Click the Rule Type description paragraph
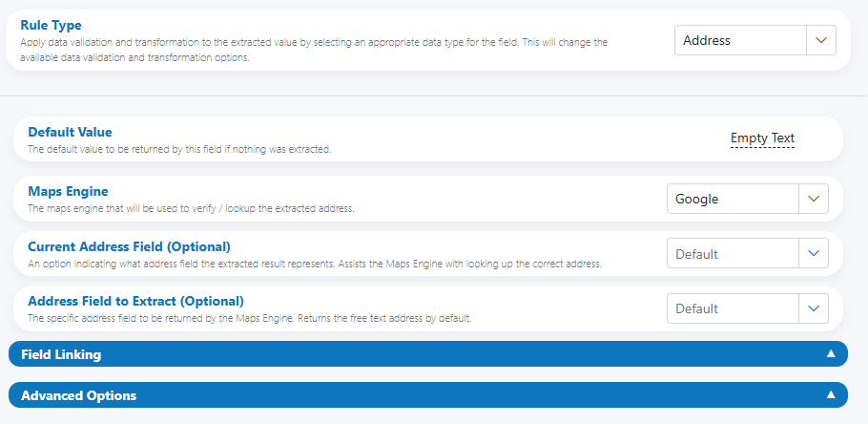Image resolution: width=868 pixels, height=424 pixels. point(314,50)
